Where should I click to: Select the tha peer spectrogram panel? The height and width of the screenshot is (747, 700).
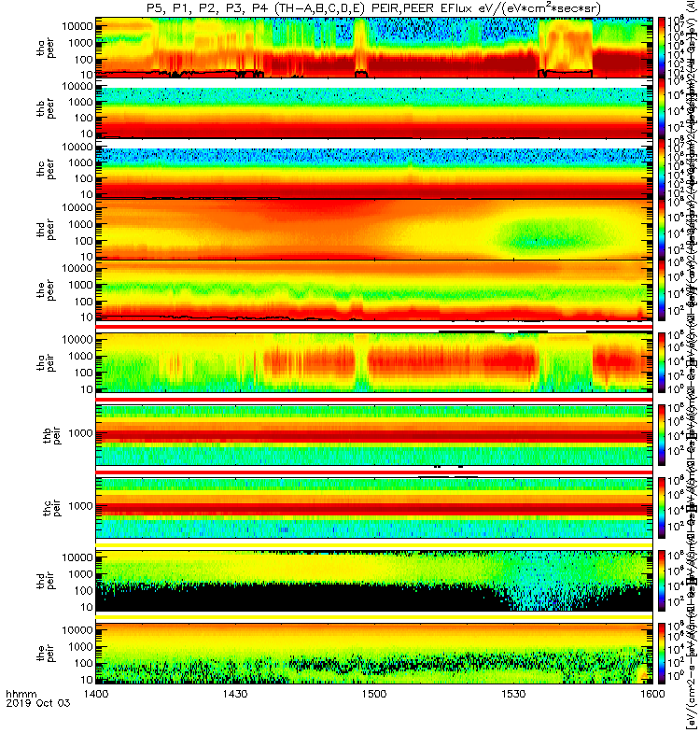(374, 48)
